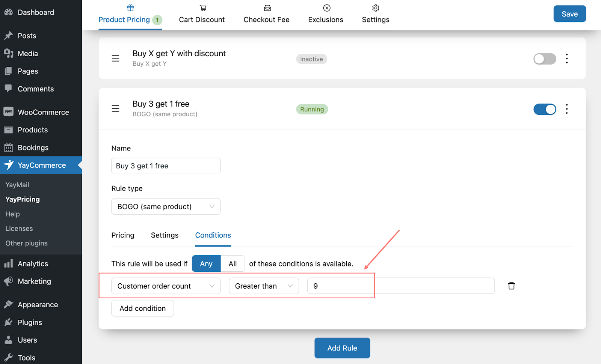Click the Running status badge
Viewport: 601px width, 364px height.
312,109
